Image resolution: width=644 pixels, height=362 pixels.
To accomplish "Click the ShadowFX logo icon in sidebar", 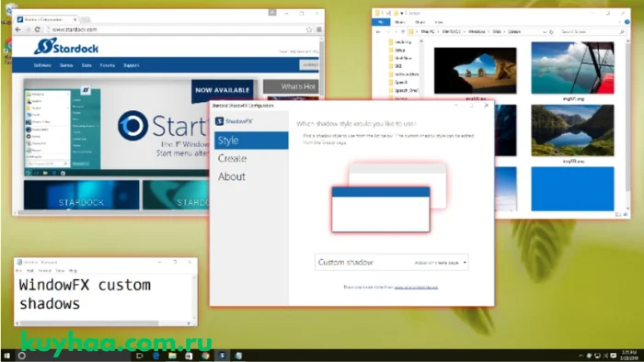I will tap(219, 121).
